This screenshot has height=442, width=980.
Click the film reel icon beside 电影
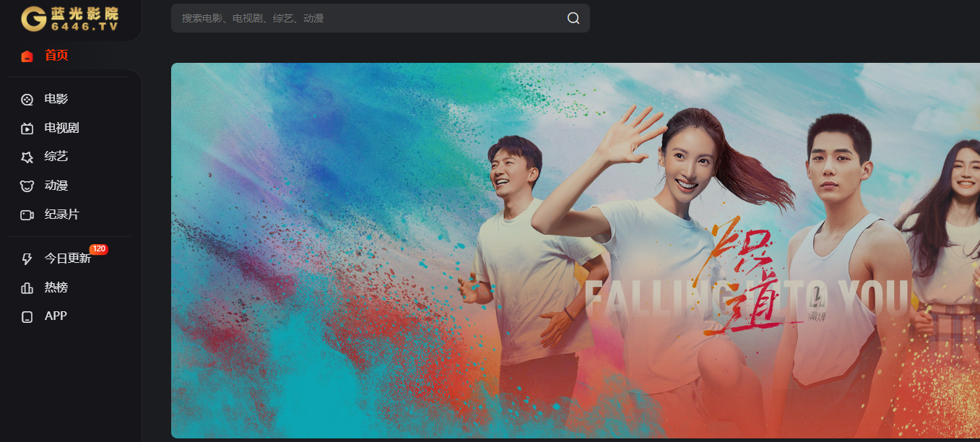click(x=27, y=100)
